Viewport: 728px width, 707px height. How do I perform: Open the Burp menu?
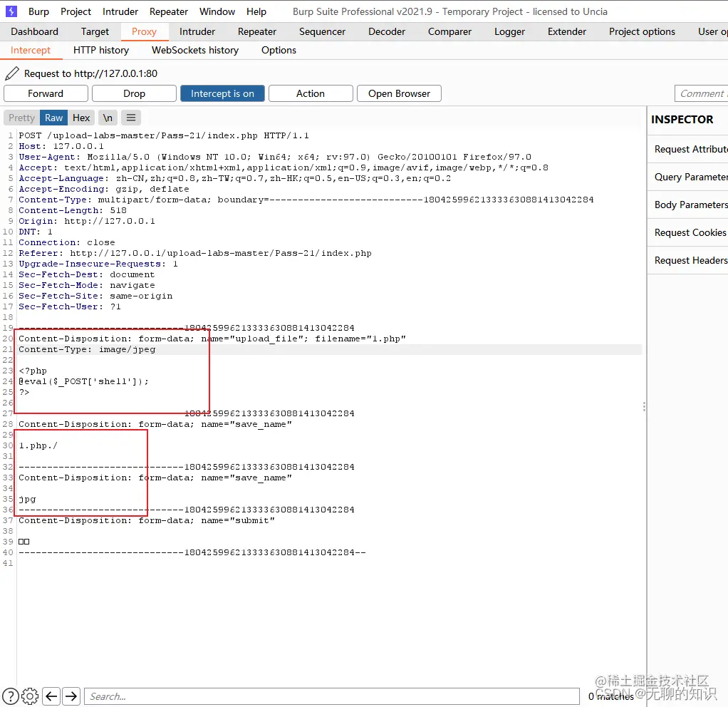coord(38,11)
